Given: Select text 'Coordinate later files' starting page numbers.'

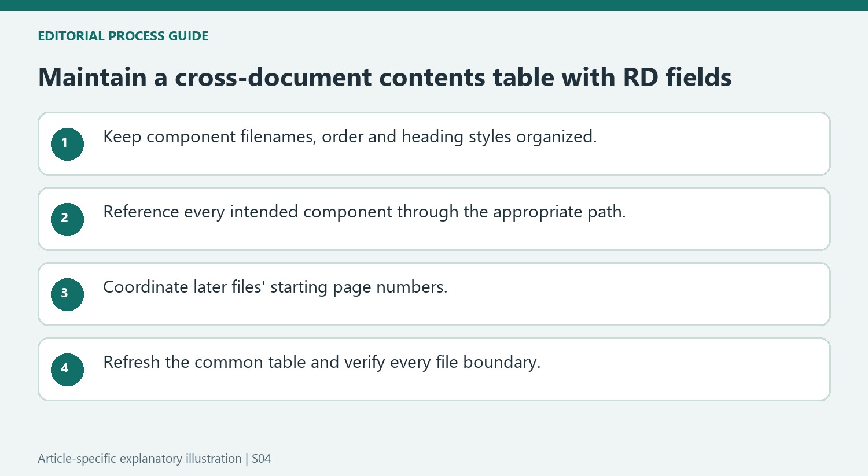Looking at the screenshot, I should coord(275,287).
